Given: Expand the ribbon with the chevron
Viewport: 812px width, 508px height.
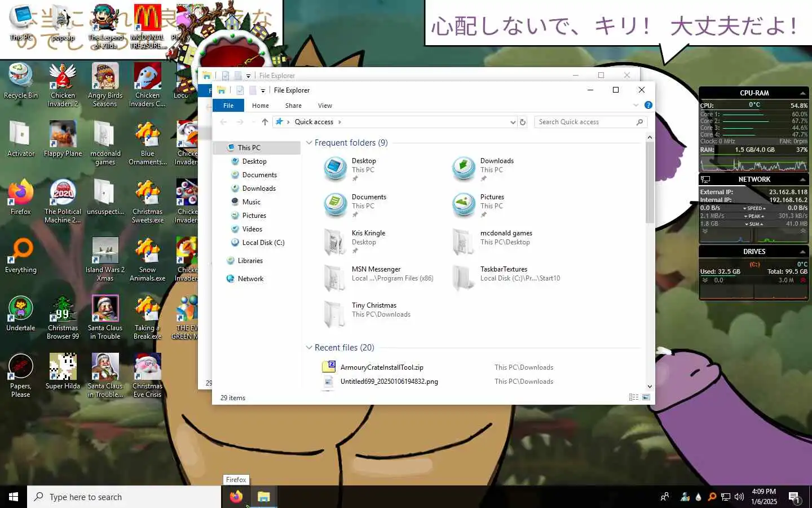Looking at the screenshot, I should coord(636,106).
